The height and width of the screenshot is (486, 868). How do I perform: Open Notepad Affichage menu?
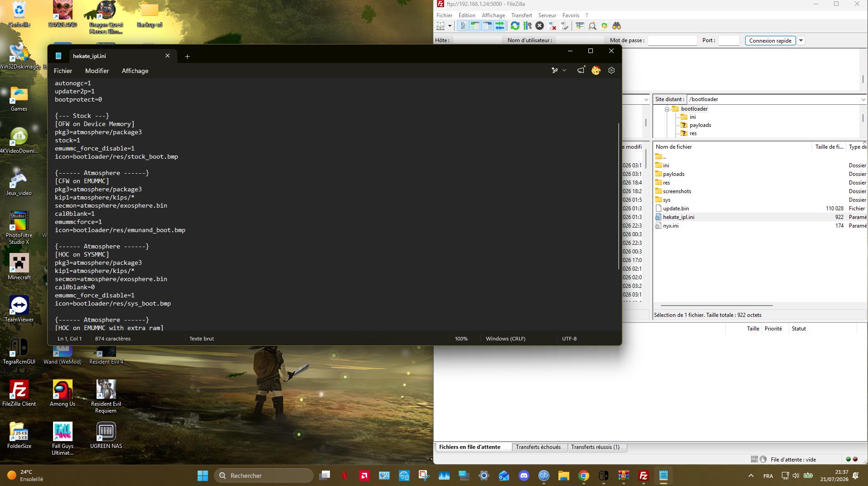pos(135,71)
